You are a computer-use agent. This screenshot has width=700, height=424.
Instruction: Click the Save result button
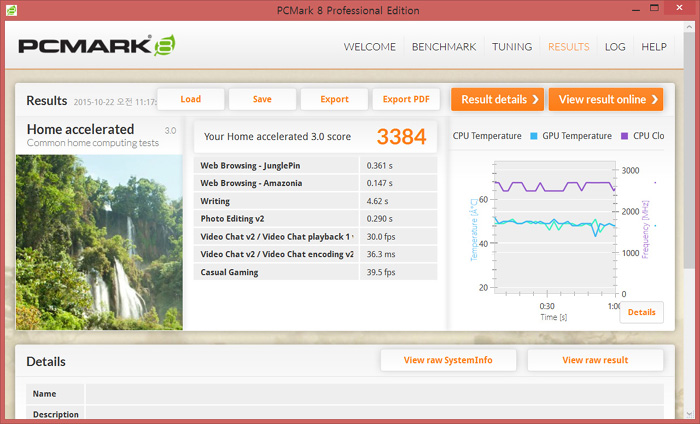[262, 99]
